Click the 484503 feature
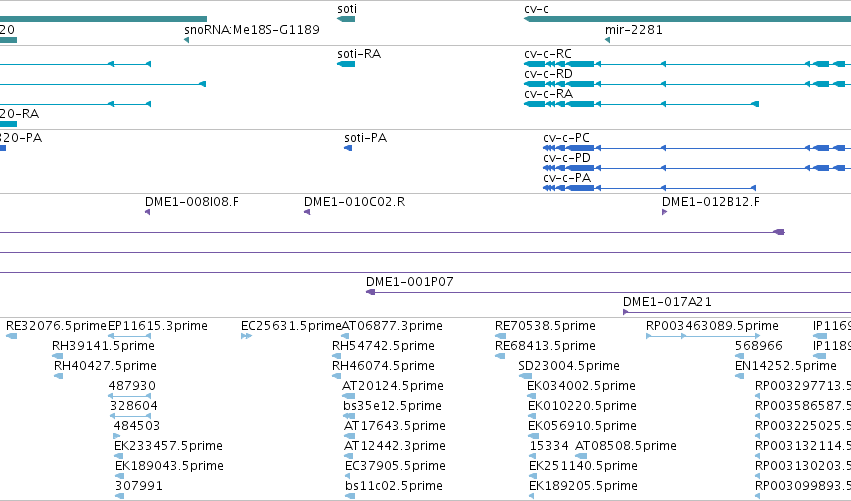The image size is (851, 501). tap(117, 436)
